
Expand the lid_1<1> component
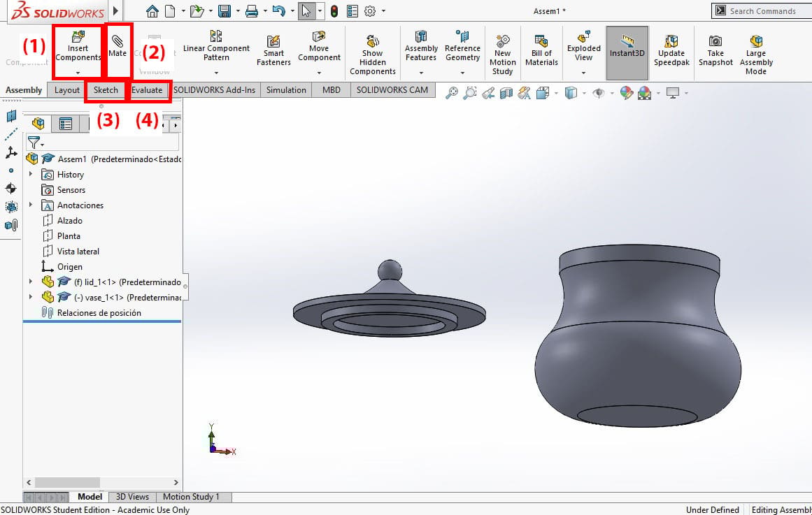pos(31,282)
